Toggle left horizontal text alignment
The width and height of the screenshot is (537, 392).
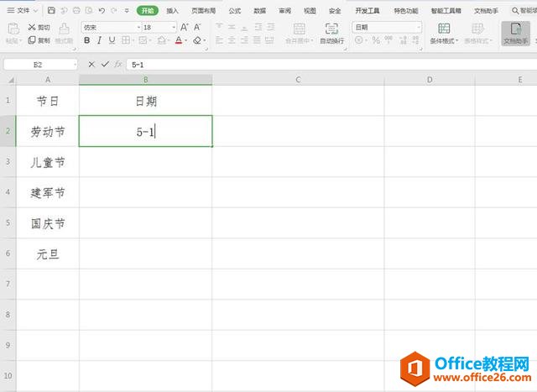click(219, 40)
